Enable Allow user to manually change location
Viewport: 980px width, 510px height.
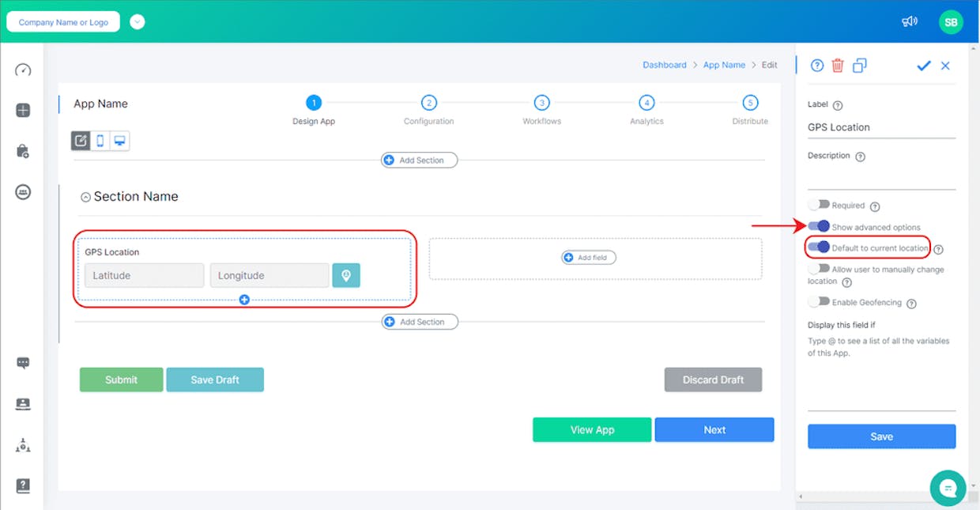819,269
